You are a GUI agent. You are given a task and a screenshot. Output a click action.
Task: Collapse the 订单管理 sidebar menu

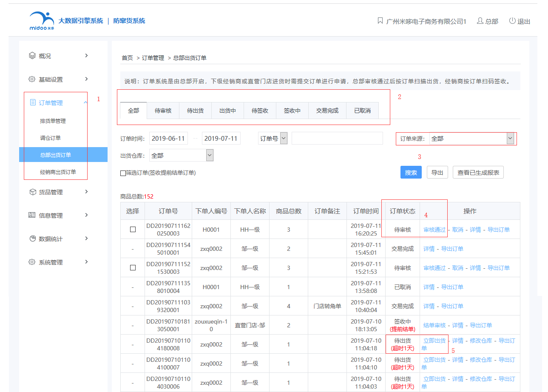click(86, 102)
